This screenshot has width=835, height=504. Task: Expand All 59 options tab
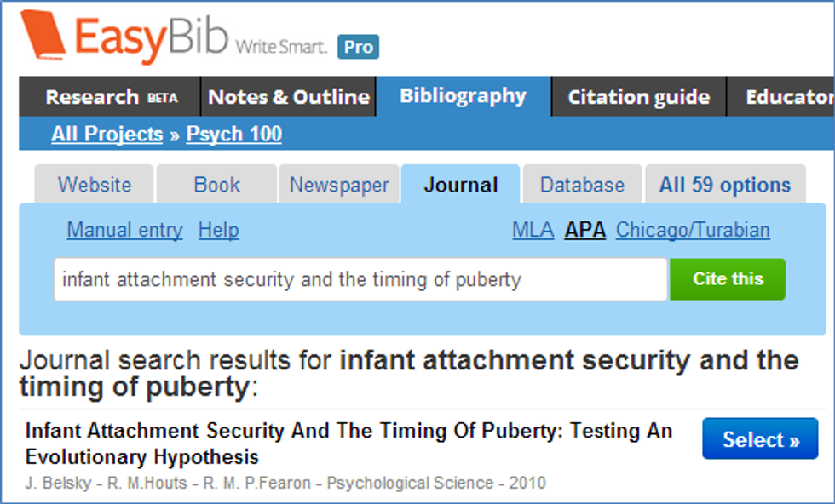725,185
